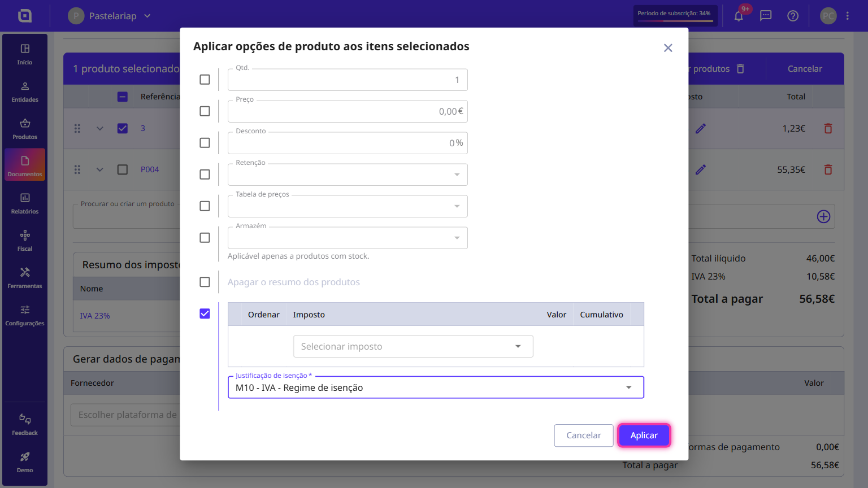Open Feedback in sidebar
This screenshot has height=488, width=868.
(x=25, y=425)
